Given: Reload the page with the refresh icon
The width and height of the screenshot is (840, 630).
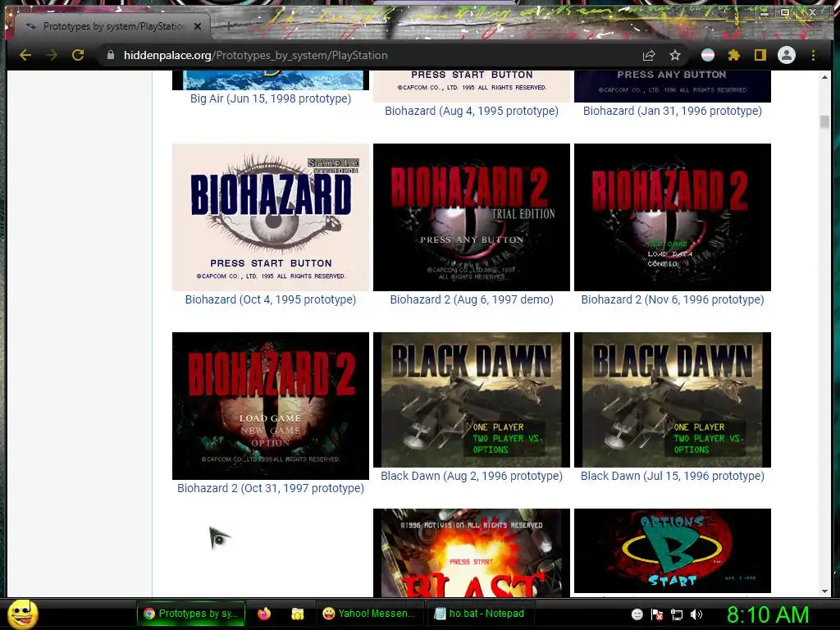Looking at the screenshot, I should (x=78, y=55).
